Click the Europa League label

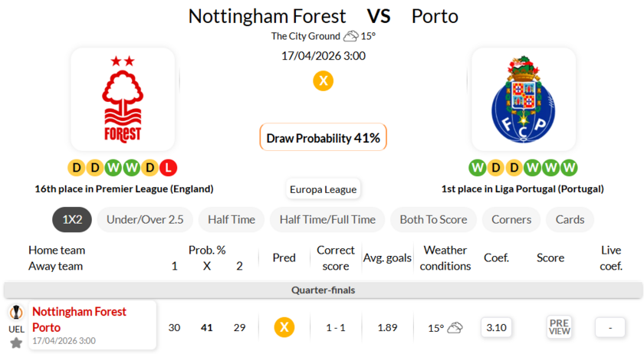(323, 189)
